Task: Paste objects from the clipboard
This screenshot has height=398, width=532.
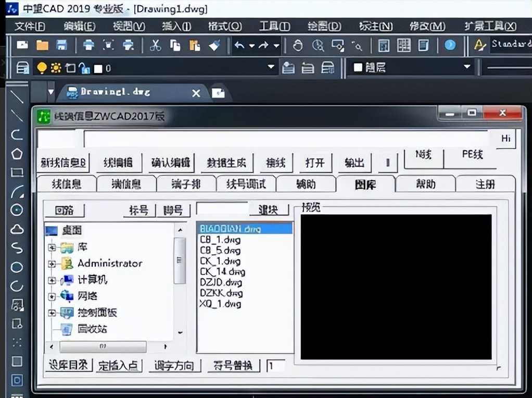Action: pos(195,45)
